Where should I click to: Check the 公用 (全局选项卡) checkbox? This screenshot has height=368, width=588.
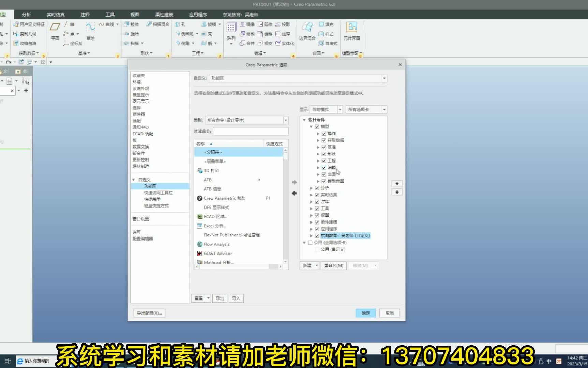[310, 242]
